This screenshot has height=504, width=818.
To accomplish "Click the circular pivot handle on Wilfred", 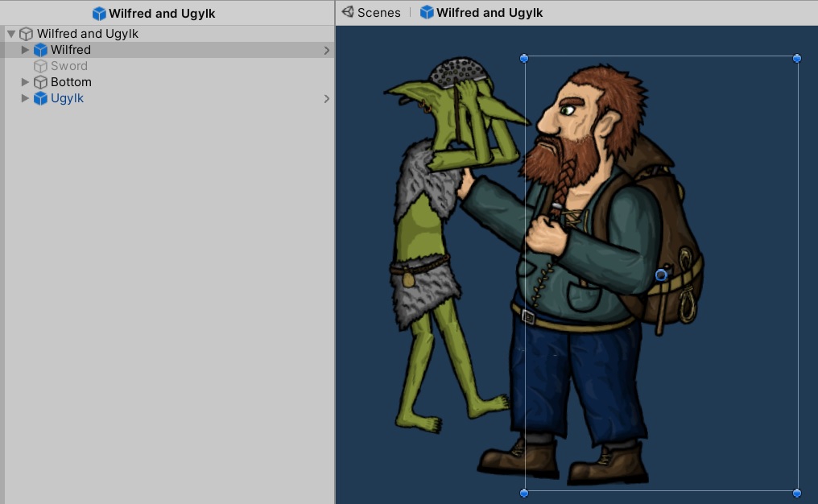I will (661, 275).
